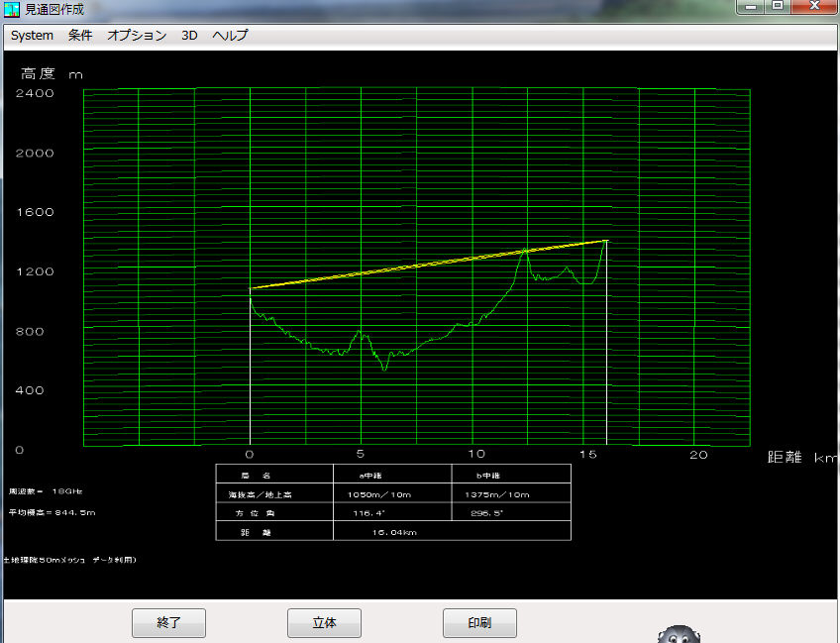Click the 印刷 button

coord(479,623)
